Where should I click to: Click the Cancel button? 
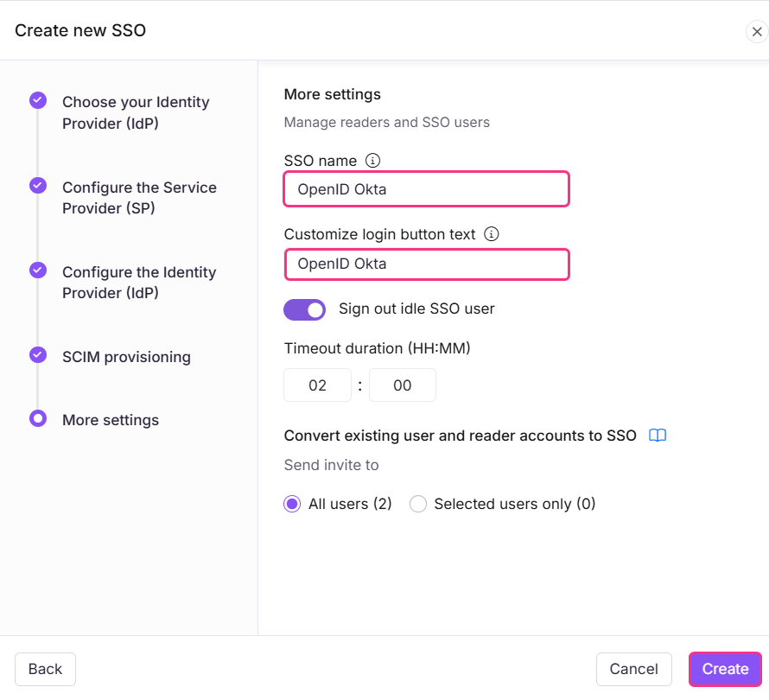tap(633, 669)
